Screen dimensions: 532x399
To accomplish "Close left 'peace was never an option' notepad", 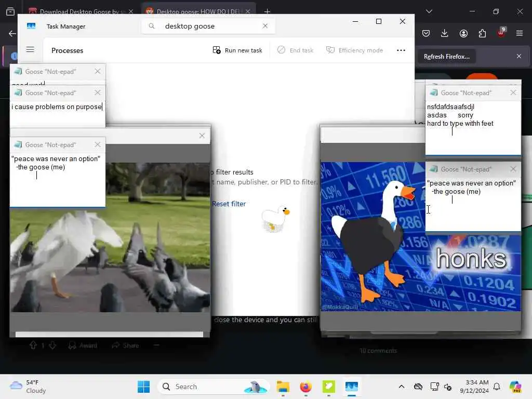I will pyautogui.click(x=98, y=144).
